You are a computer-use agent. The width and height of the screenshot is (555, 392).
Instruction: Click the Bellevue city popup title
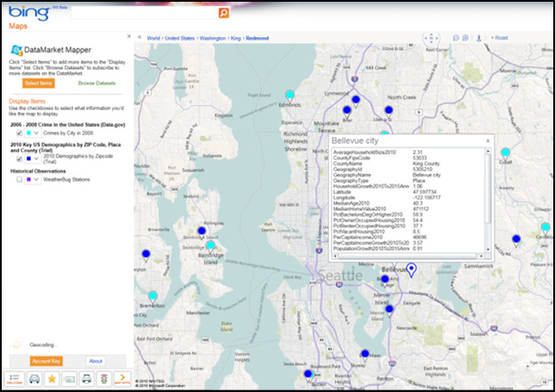tap(355, 140)
